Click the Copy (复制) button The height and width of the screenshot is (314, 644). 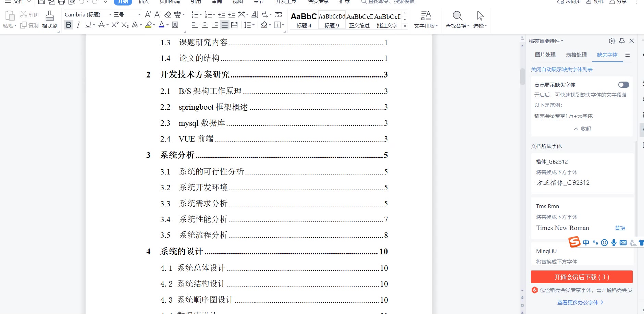click(29, 25)
